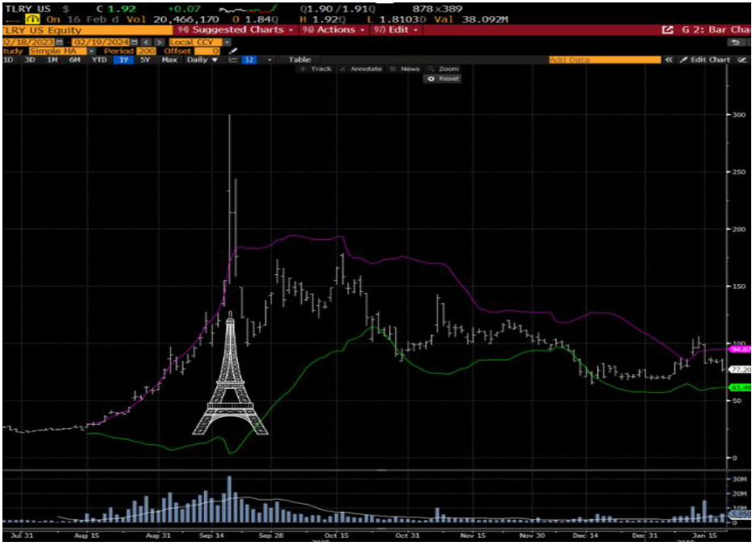Click the chart icon right of Edit Chart
Image resolution: width=756 pixels, height=546 pixels.
coord(742,60)
